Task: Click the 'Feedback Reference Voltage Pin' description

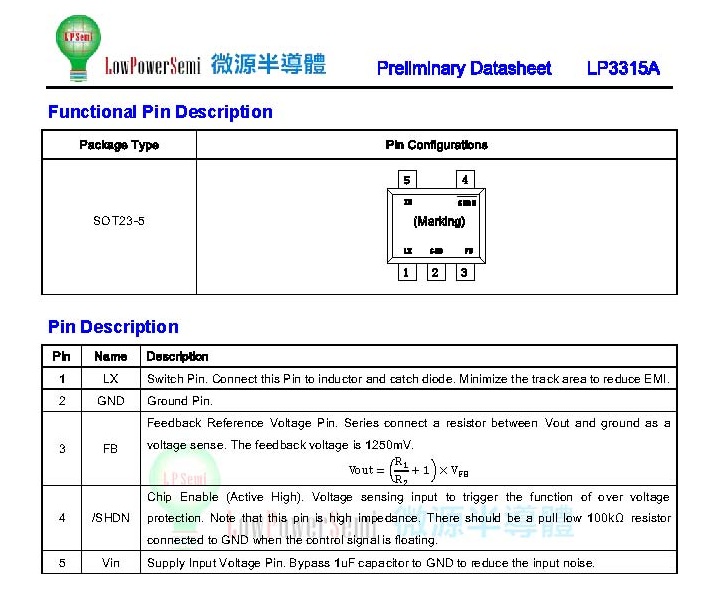Action: (x=408, y=434)
